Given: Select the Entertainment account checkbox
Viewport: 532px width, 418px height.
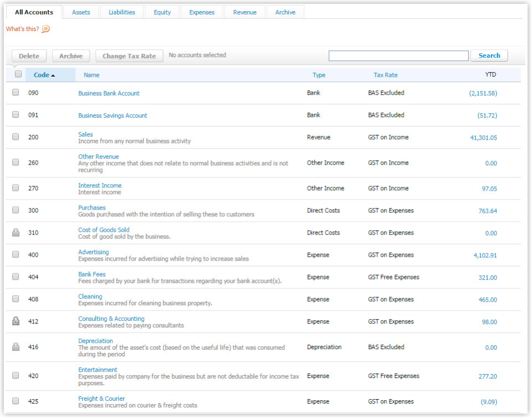Looking at the screenshot, I should 16,375.
